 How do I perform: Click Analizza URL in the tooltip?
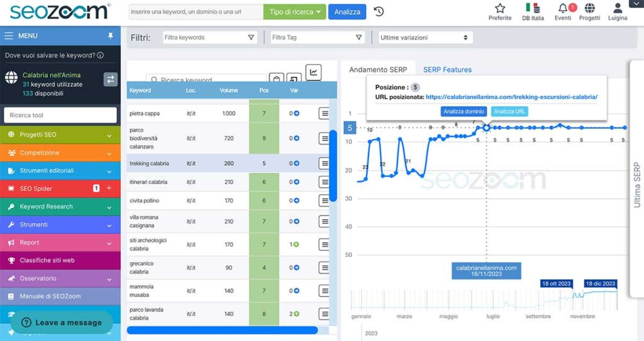[509, 111]
